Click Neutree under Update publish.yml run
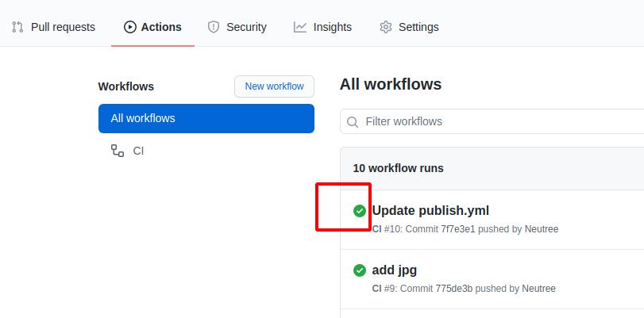Screen dimensions: 644x318 tap(542, 229)
